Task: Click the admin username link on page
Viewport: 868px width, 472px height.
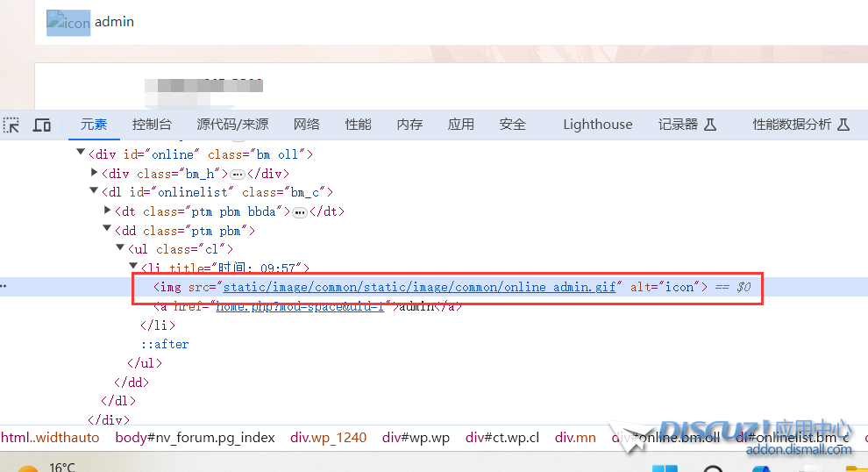Action: click(114, 22)
